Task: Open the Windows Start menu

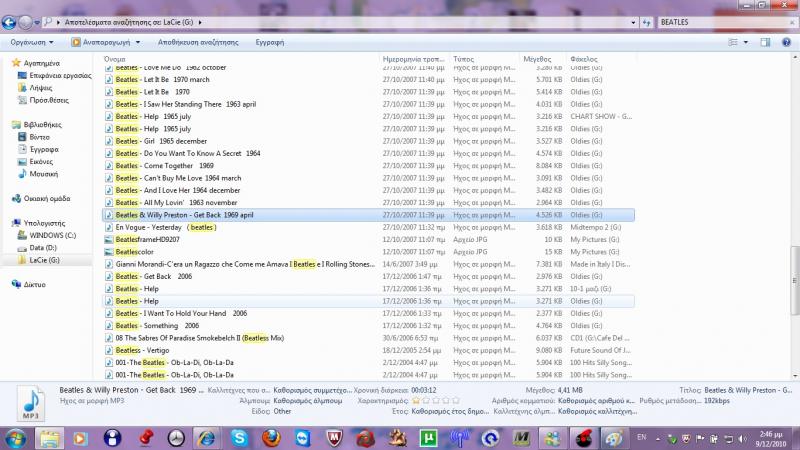Action: [15, 438]
